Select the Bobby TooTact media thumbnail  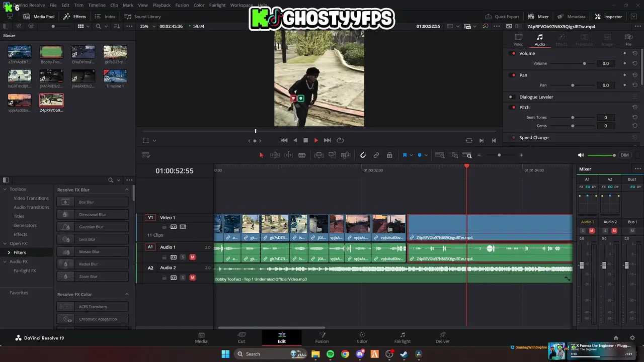(x=51, y=55)
